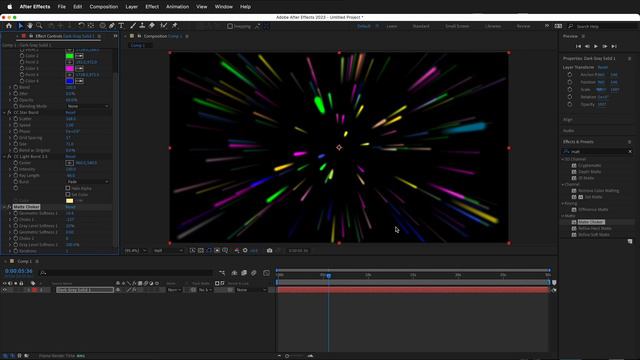
Task: Click the Search Help field
Action: [604, 26]
